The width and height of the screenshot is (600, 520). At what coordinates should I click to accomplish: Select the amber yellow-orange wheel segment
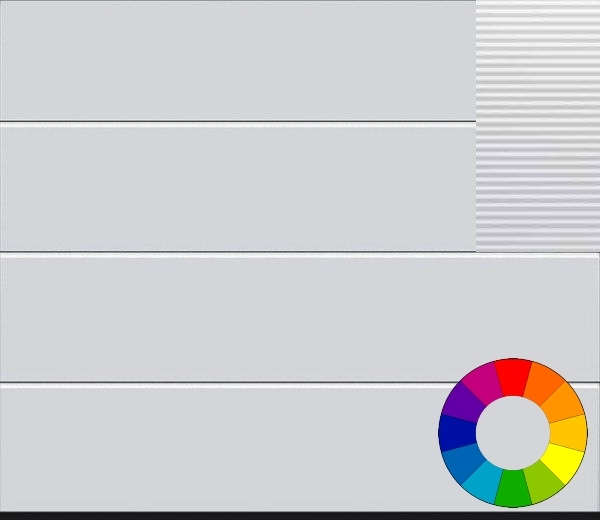[569, 433]
